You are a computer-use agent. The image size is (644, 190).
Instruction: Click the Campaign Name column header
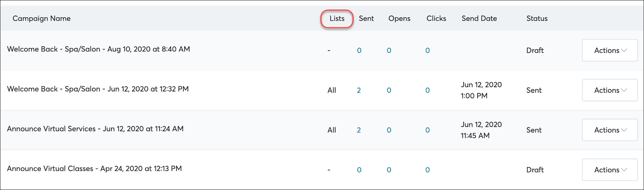coord(42,18)
